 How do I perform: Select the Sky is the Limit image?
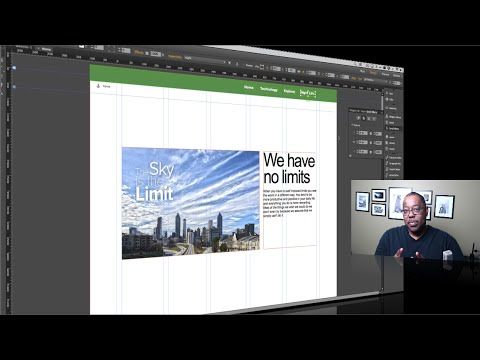[191, 203]
